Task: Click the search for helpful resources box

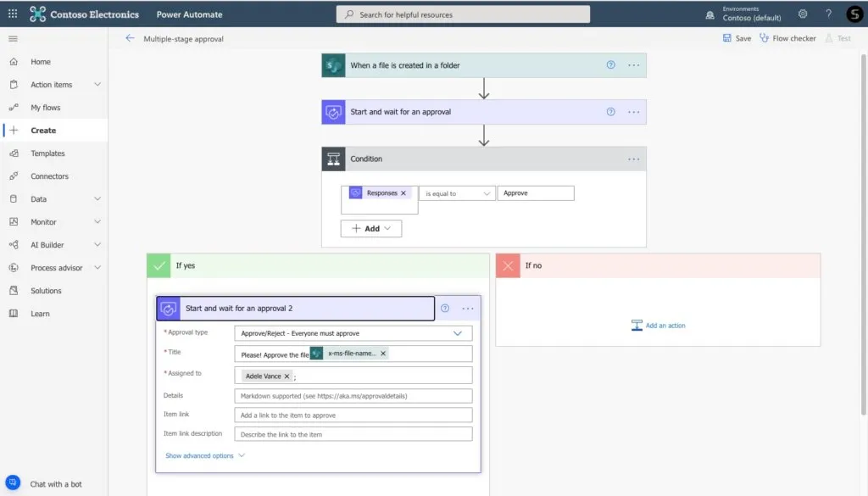Action: coord(463,14)
